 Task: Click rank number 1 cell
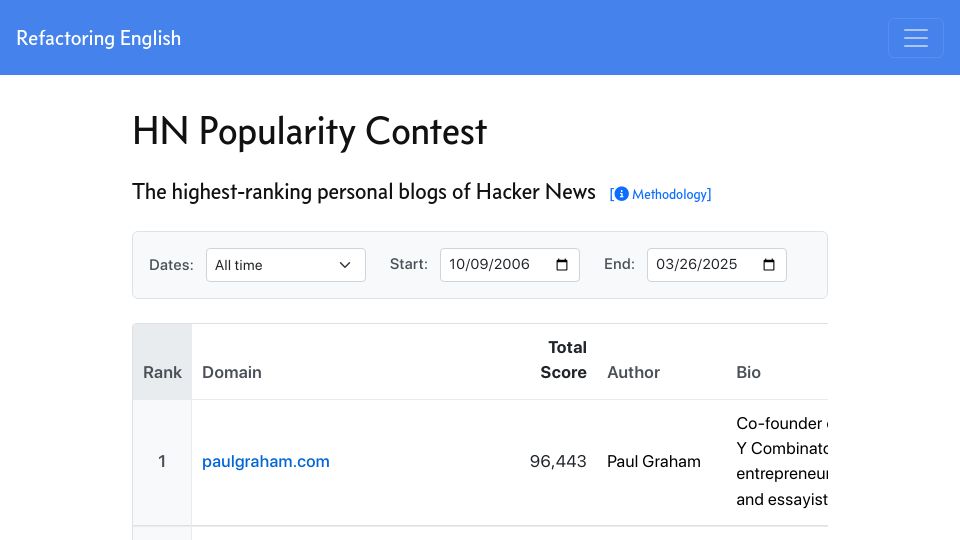point(162,461)
